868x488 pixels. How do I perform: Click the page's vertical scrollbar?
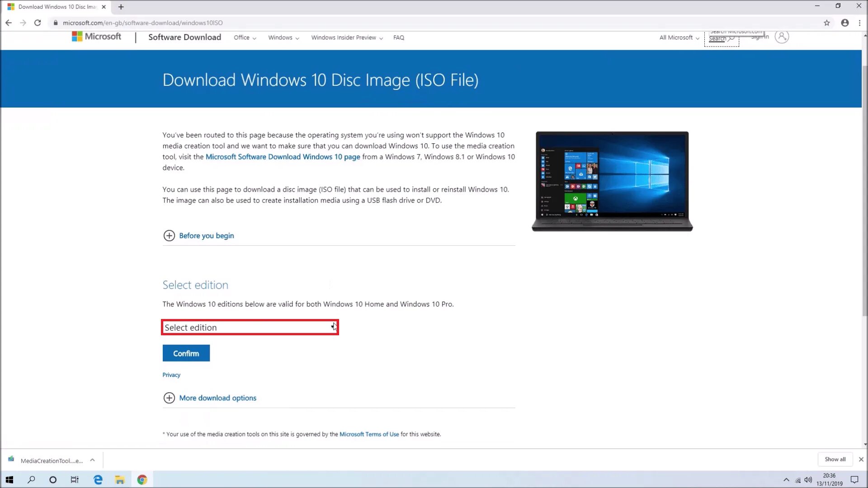click(864, 190)
